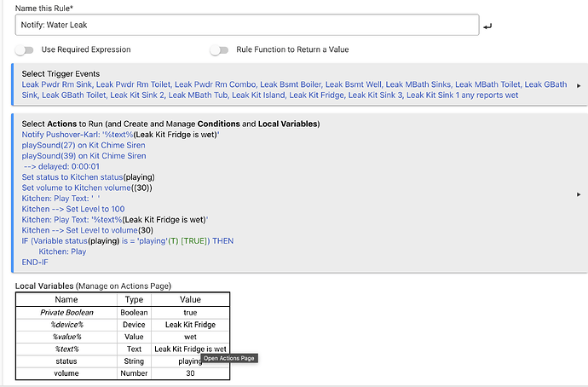The width and height of the screenshot is (588, 387).
Task: Click the Private Boolean variable name
Action: [66, 312]
